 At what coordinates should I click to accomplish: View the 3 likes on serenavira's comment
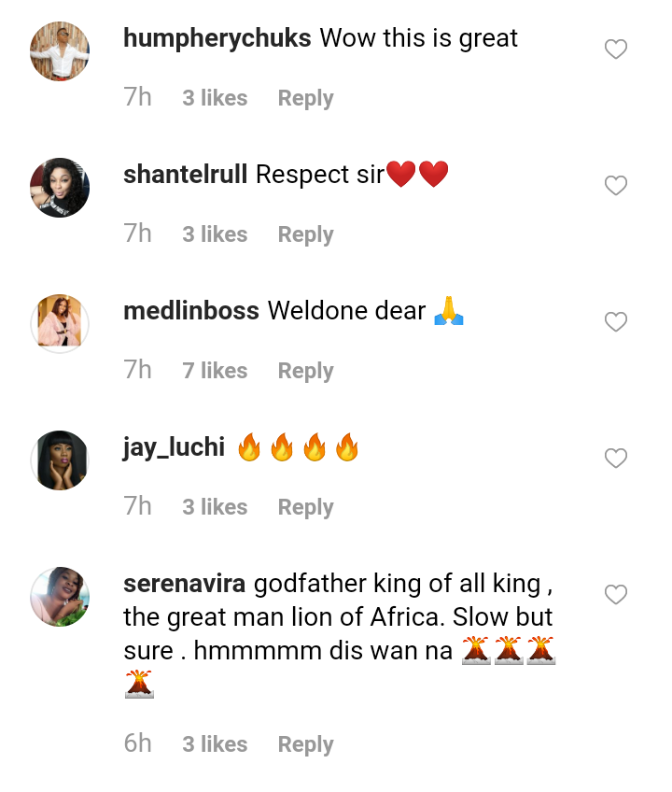point(215,744)
